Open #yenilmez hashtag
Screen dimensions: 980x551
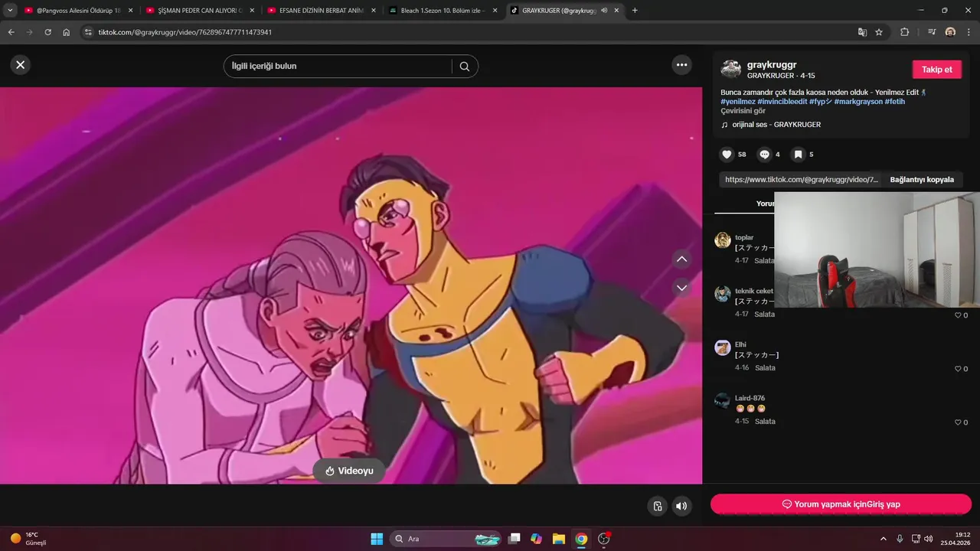[738, 101]
